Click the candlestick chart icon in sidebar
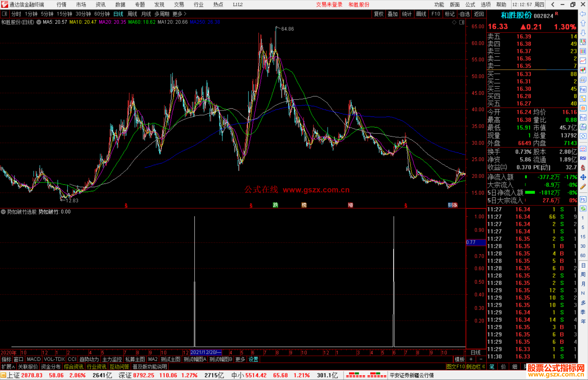Viewport: 588px width, 380px height. tap(583, 70)
